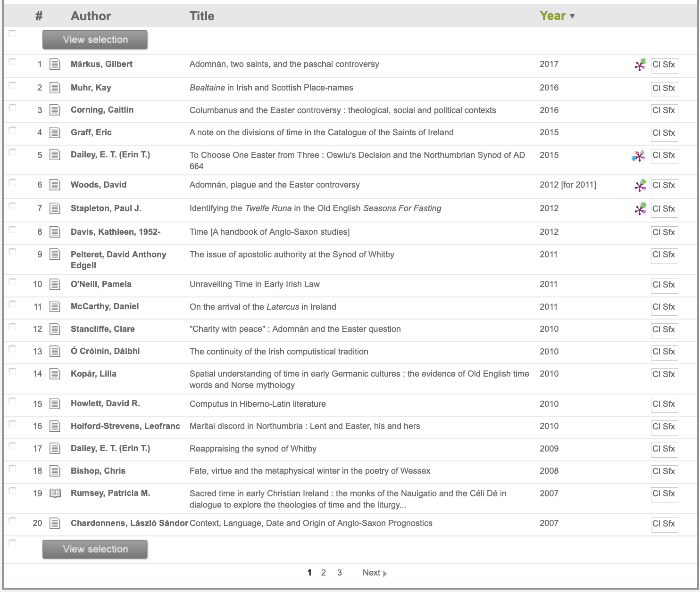Tick the checkbox for entry 1 Márkus
Image resolution: width=700 pixels, height=592 pixels.
[x=13, y=62]
